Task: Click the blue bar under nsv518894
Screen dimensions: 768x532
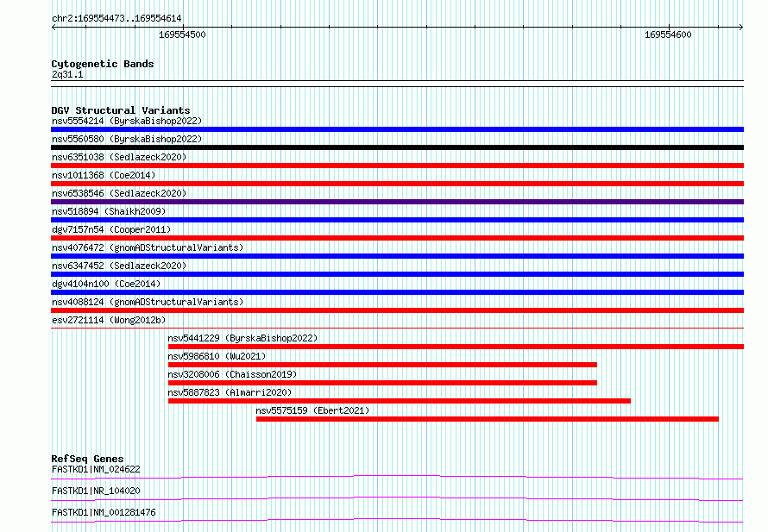Action: (x=397, y=220)
